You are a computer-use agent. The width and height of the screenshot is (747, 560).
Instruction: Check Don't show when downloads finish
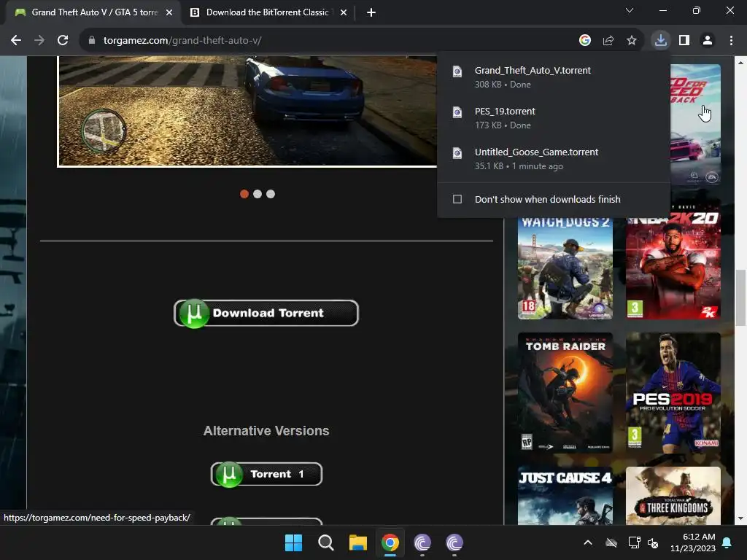coord(457,199)
